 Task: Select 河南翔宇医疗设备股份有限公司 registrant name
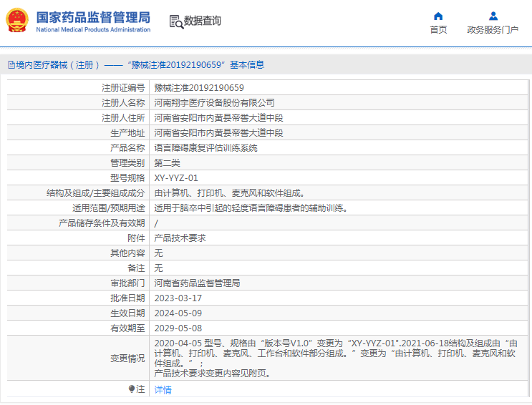pos(214,103)
